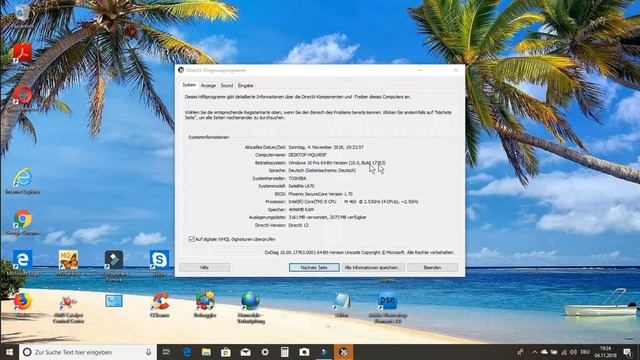
Task: Click the BIOS Phoenix SecureCore version text
Action: [x=320, y=194]
